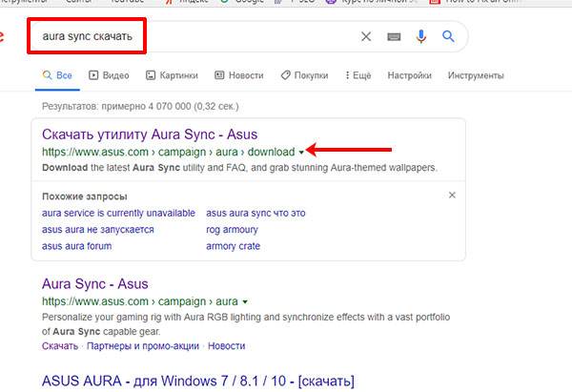Image resolution: width=572 pixels, height=392 pixels.
Task: Click 'Personalize your gaming rig' snippet text
Action: coord(246,324)
